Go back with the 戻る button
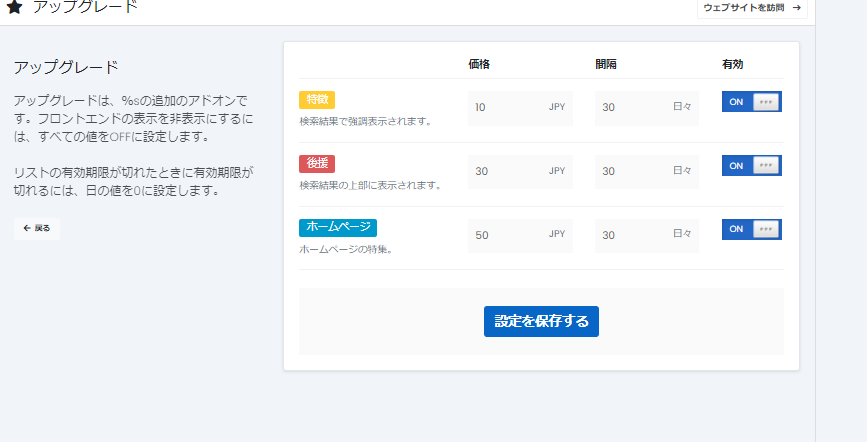Viewport: 867px width, 442px height. (x=37, y=228)
